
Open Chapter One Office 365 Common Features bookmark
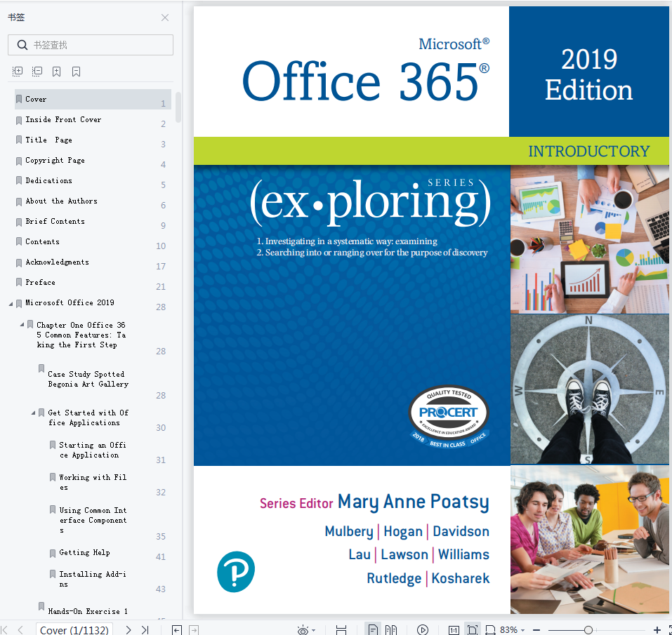click(x=81, y=335)
